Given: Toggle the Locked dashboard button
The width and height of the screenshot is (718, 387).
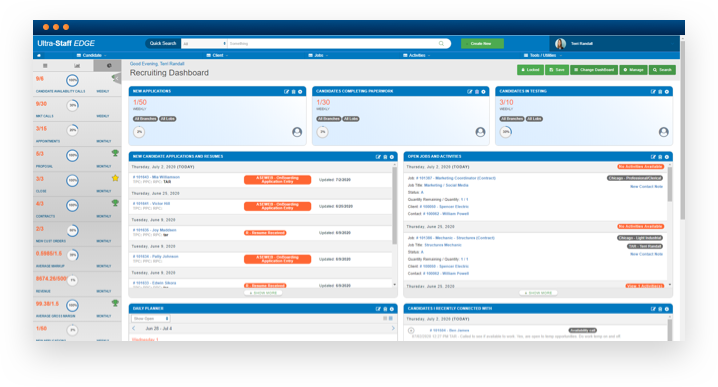Looking at the screenshot, I should coord(530,70).
